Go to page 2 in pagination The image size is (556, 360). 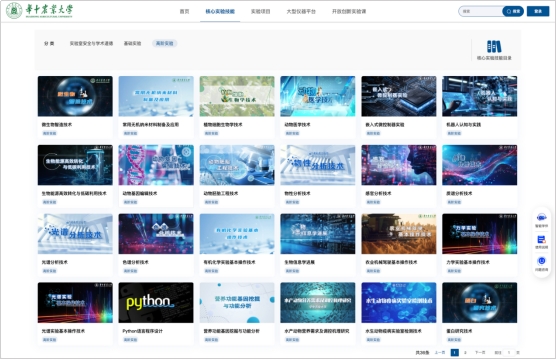pos(465,353)
